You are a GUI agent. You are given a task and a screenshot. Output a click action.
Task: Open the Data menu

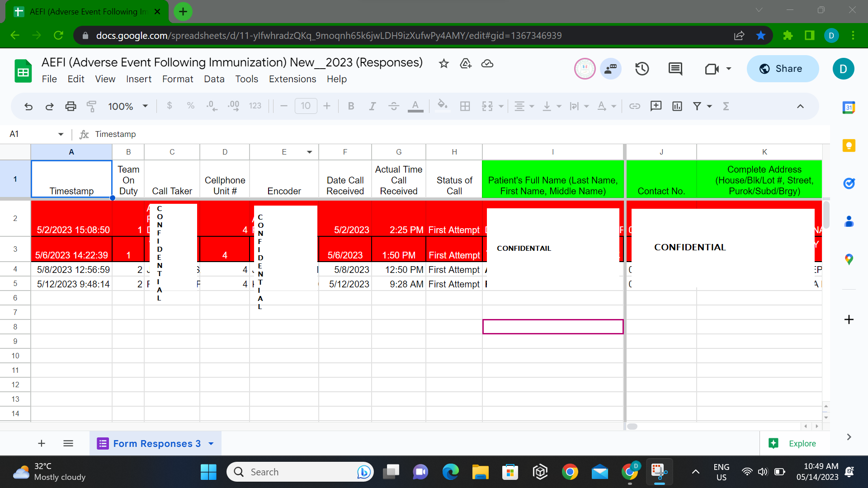pyautogui.click(x=214, y=79)
